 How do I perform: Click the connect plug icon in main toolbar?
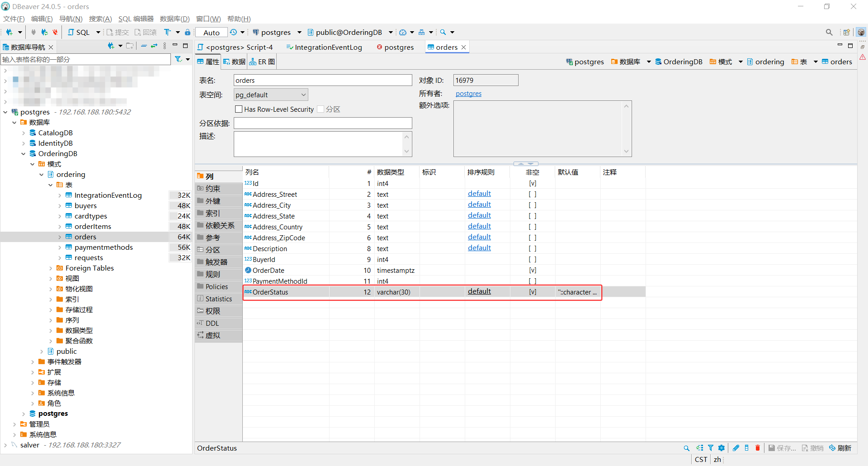pos(33,32)
